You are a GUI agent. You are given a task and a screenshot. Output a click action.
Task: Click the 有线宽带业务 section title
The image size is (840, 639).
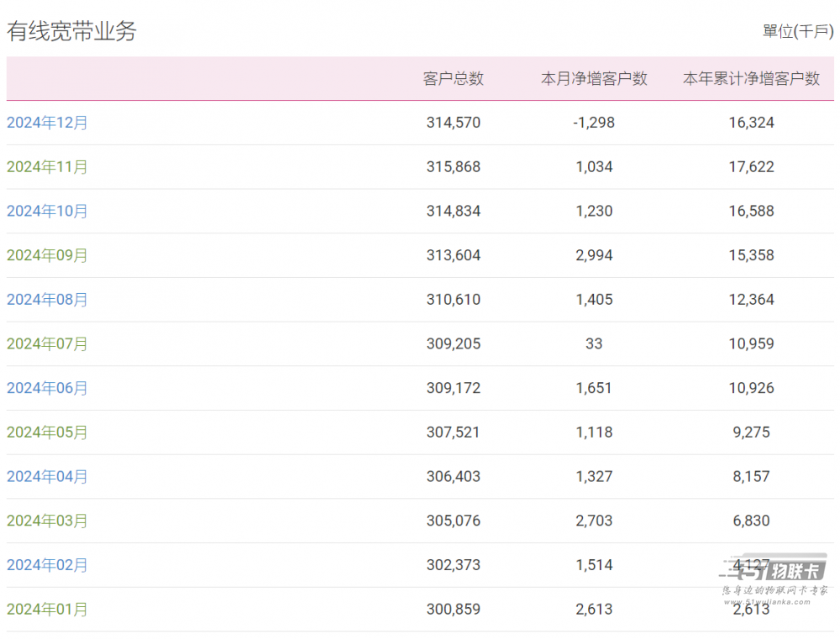pyautogui.click(x=71, y=32)
